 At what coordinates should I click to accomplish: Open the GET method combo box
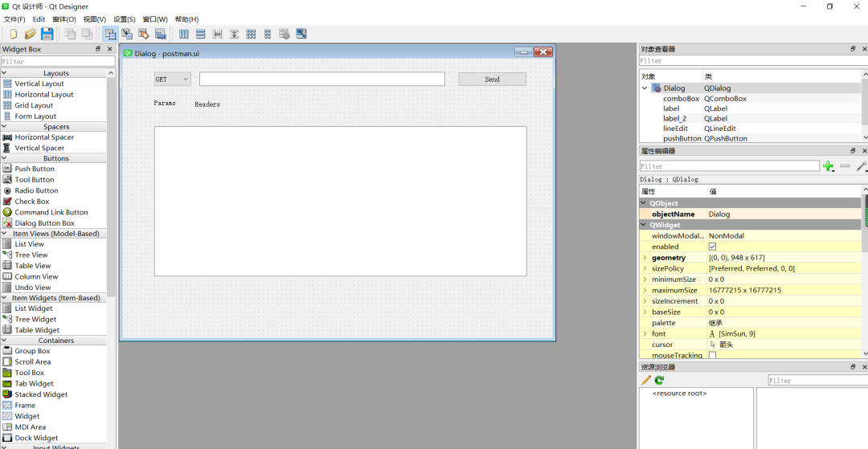tap(172, 79)
